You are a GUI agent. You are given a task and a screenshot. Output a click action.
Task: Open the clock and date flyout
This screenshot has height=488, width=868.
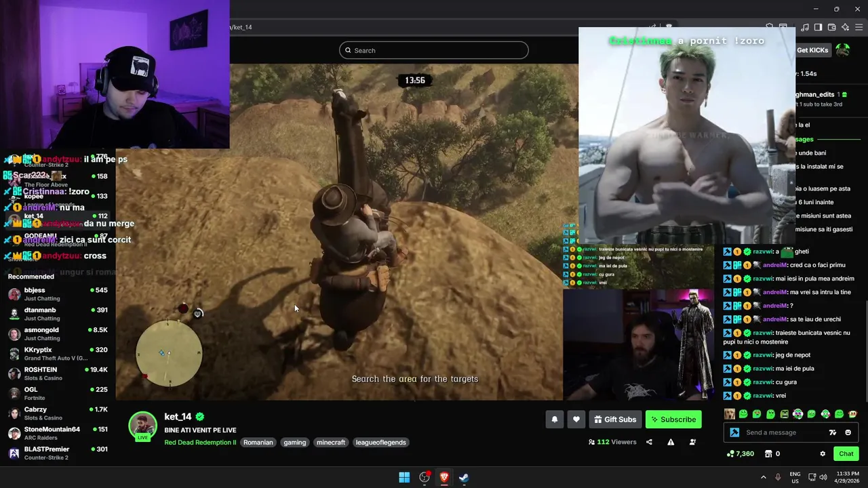848,477
